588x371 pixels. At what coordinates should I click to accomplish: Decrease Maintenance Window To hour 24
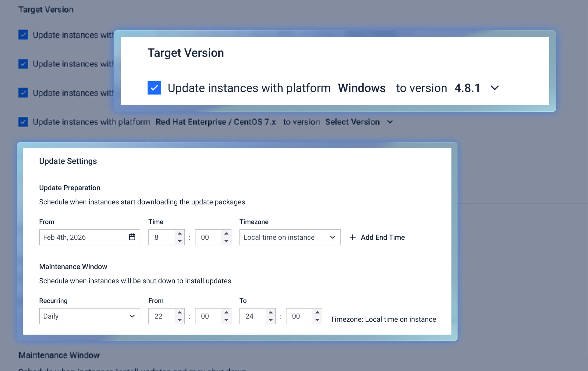[x=271, y=320]
